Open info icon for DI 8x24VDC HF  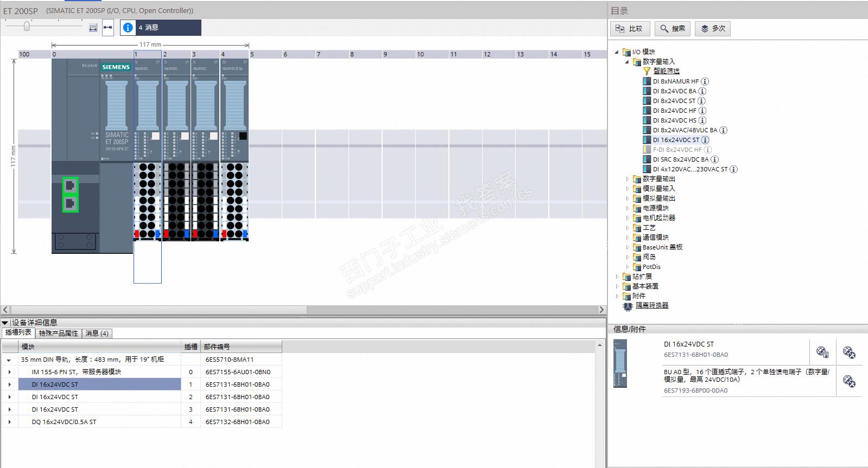click(702, 111)
